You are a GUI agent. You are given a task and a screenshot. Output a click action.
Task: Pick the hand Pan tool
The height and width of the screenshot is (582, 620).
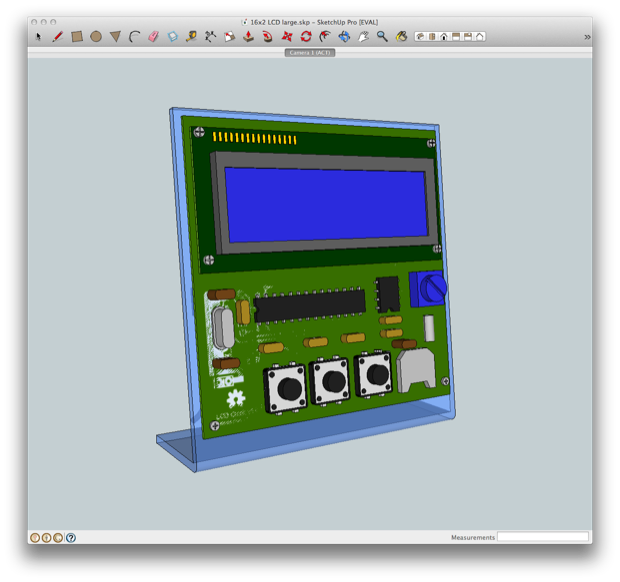point(363,37)
